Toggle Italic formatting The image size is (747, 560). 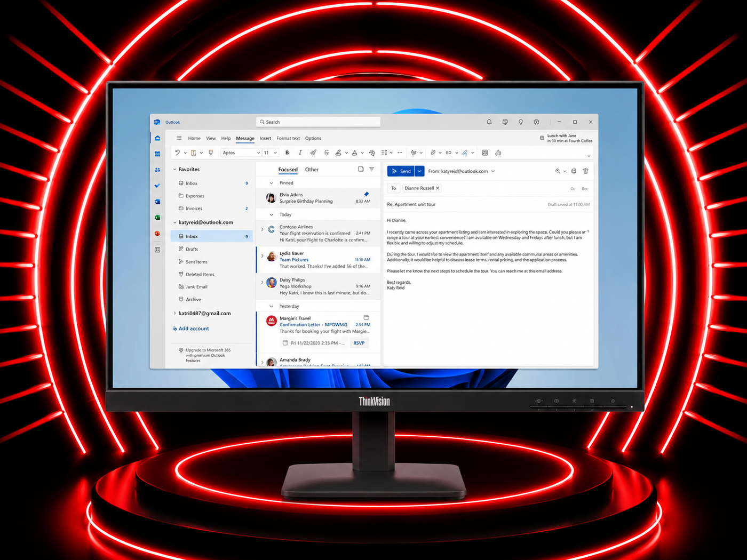point(300,153)
